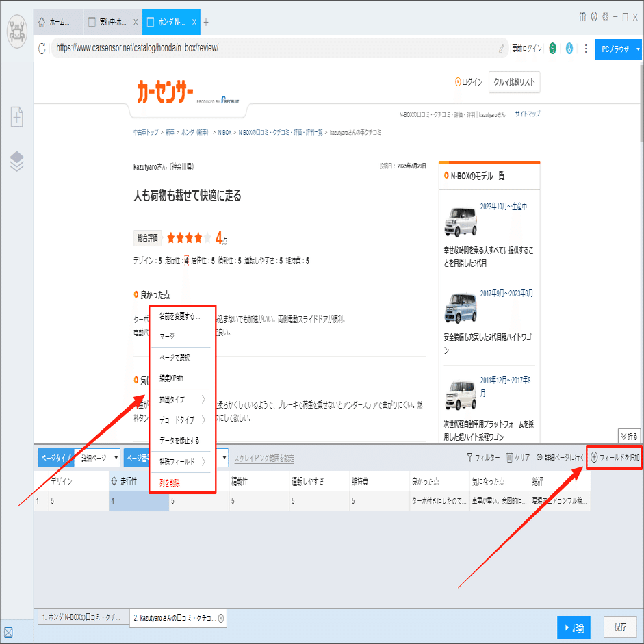Open the new task page-plus icon
The image size is (644, 644).
[x=17, y=117]
